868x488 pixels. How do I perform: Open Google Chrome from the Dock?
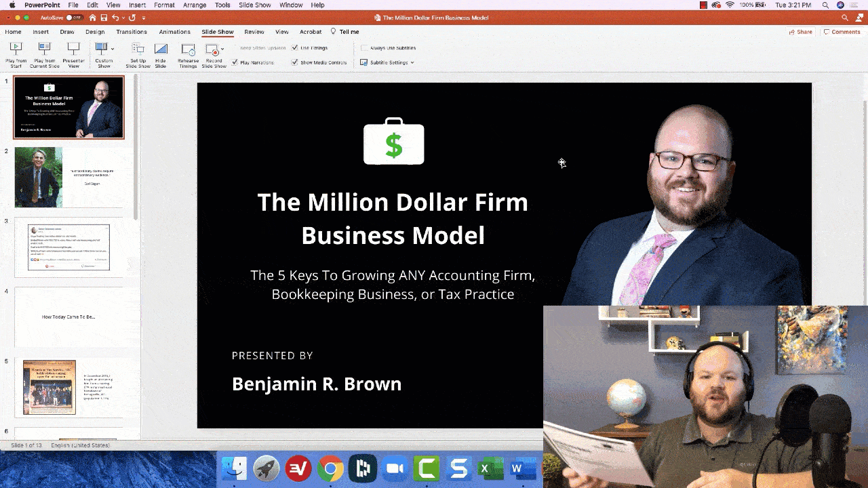pyautogui.click(x=330, y=469)
